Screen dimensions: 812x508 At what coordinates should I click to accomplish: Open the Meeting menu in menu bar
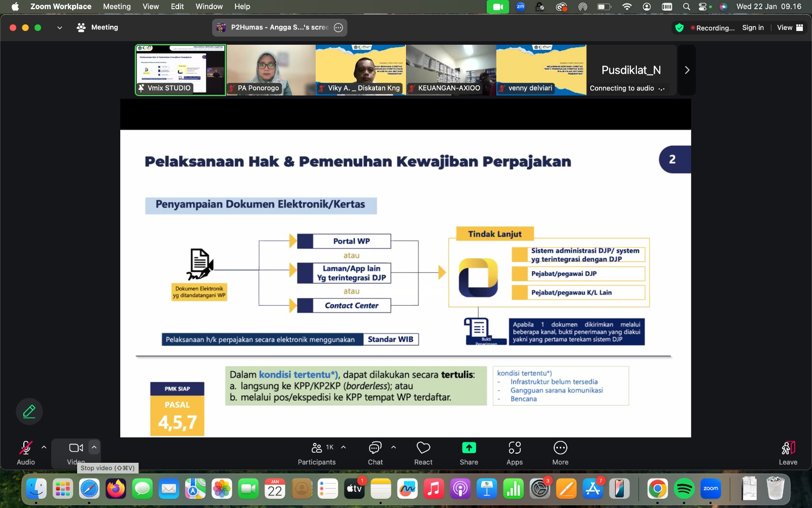pos(117,7)
